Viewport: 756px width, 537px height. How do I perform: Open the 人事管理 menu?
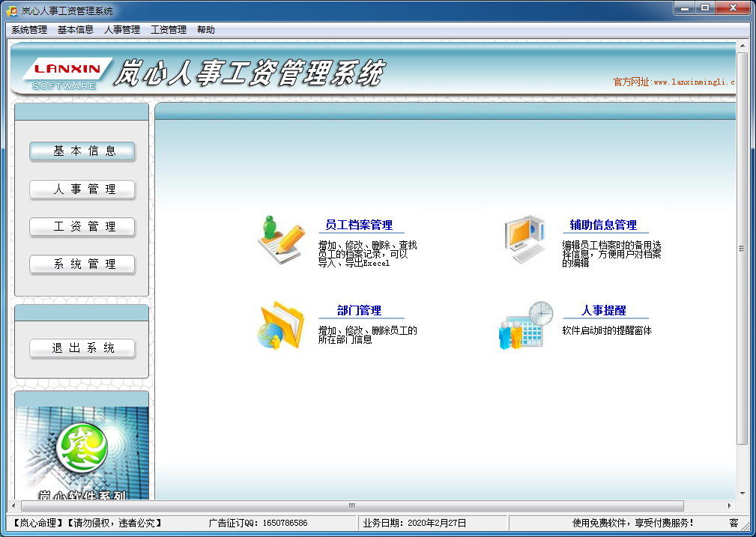(122, 29)
